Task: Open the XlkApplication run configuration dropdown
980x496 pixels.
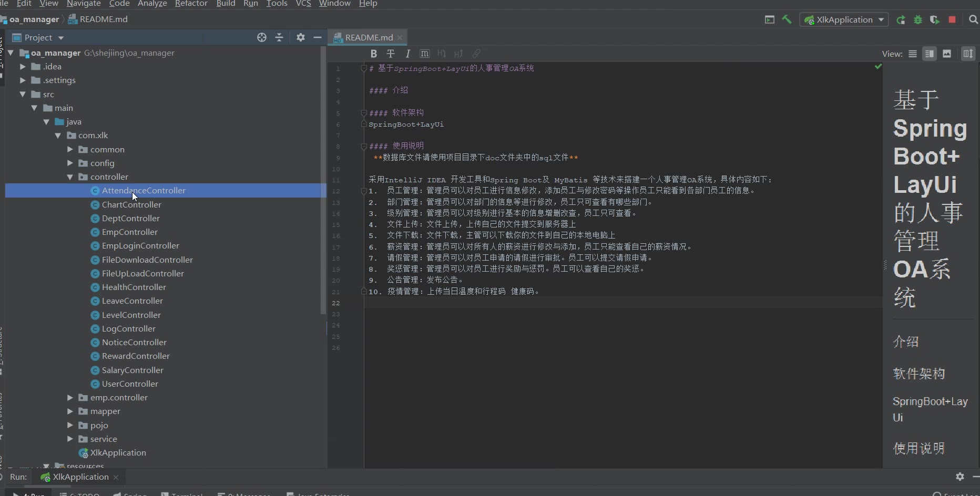Action: [x=844, y=19]
